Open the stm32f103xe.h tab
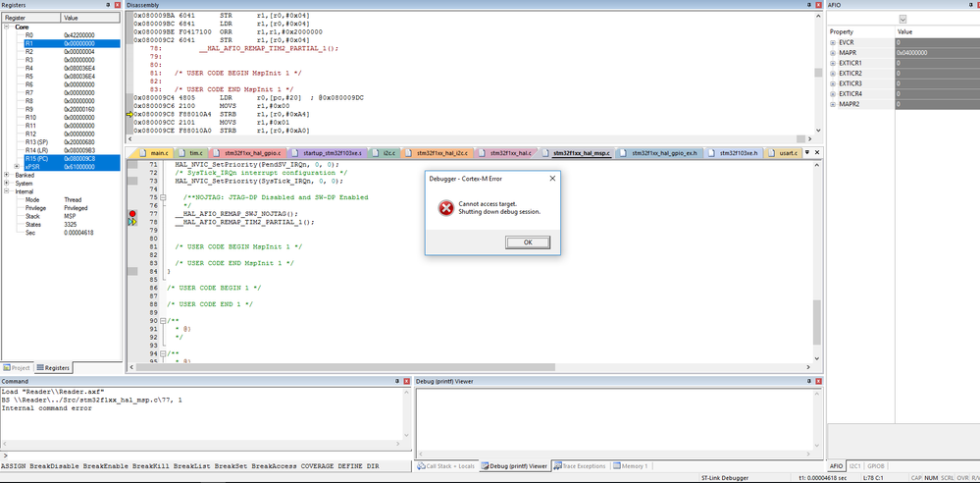Image resolution: width=980 pixels, height=483 pixels. pos(735,153)
